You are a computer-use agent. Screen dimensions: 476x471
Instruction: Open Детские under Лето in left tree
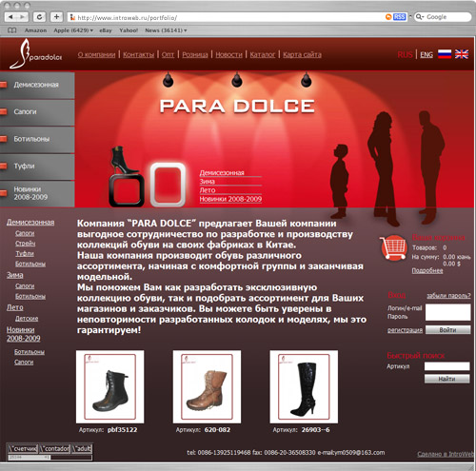coord(27,318)
